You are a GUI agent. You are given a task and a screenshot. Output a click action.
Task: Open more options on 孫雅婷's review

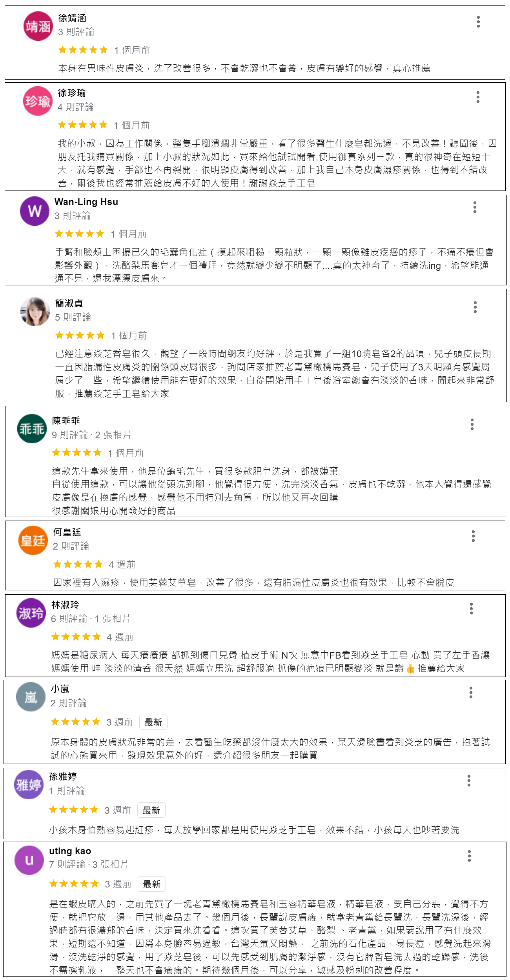[469, 781]
